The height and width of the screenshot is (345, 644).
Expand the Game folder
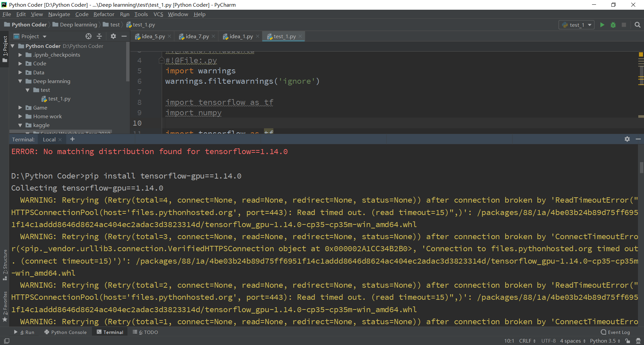(x=20, y=108)
